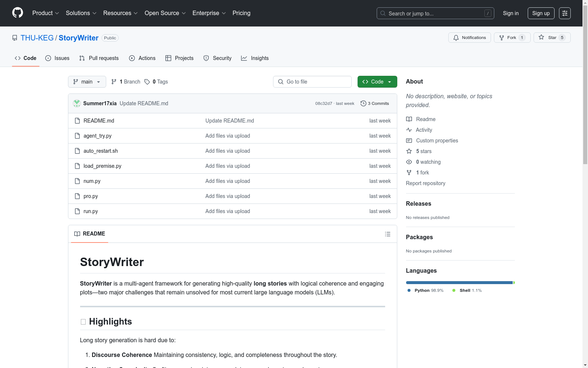This screenshot has width=588, height=368.
Task: Open the auto_restart.sh file
Action: click(101, 151)
